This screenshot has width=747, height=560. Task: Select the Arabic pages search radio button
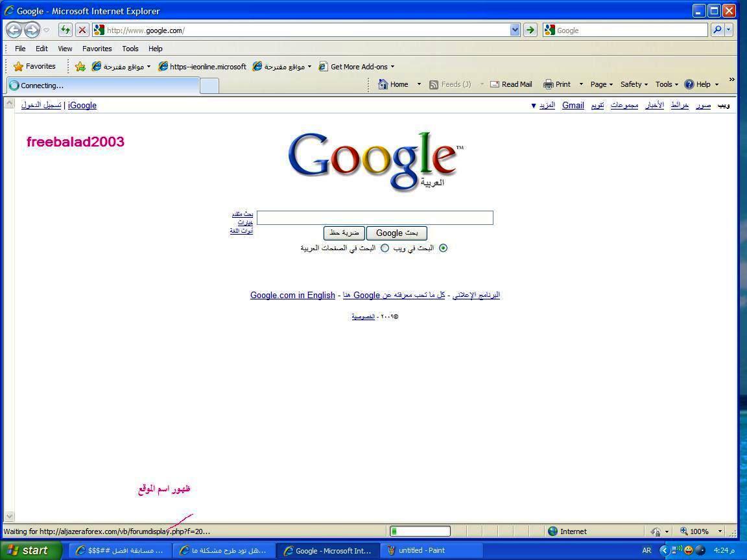(385, 248)
